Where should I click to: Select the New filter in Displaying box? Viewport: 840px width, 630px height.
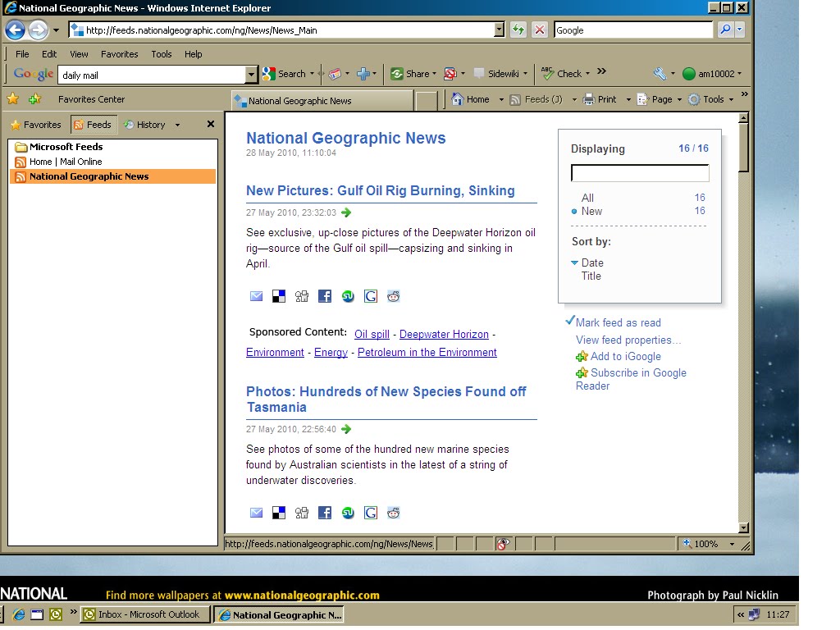click(x=591, y=211)
